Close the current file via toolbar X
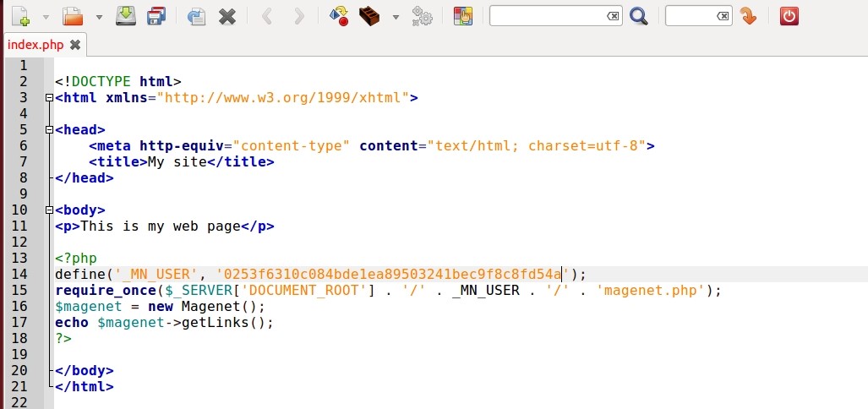868x409 pixels. (x=227, y=17)
